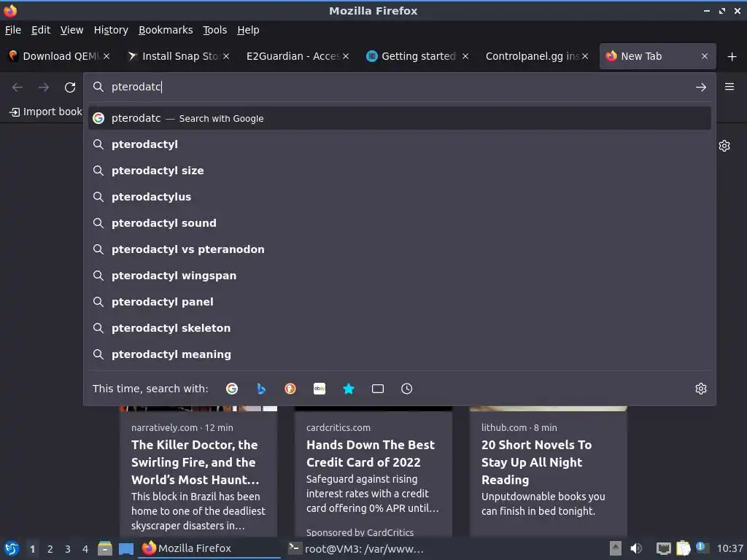747x560 pixels.
Task: Open the system start menu icon
Action: click(12, 548)
